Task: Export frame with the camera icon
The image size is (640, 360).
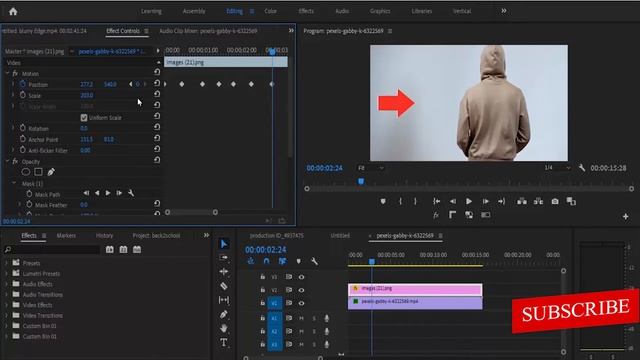Action: point(555,201)
